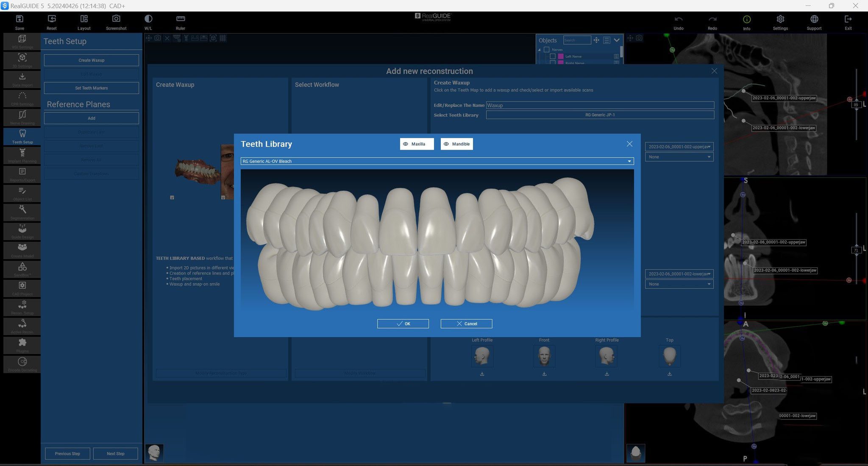Collapse the Nerves tree group

coord(540,50)
